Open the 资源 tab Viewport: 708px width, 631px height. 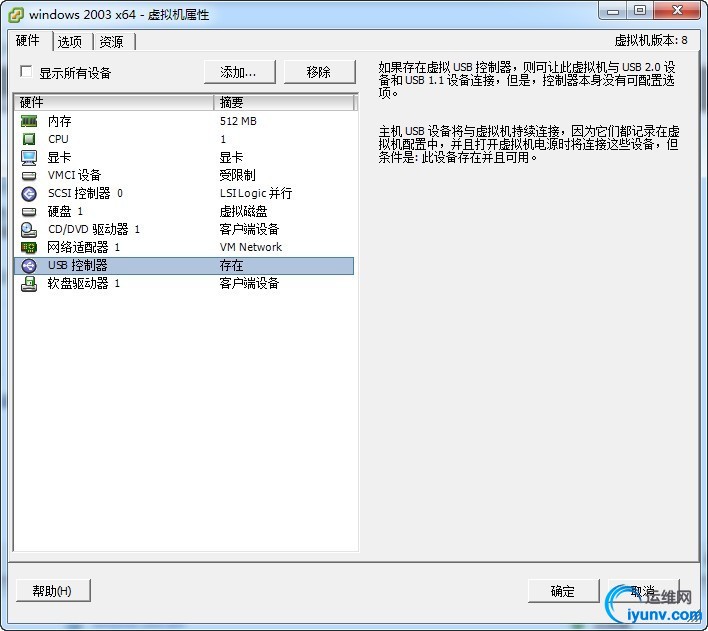pyautogui.click(x=112, y=42)
